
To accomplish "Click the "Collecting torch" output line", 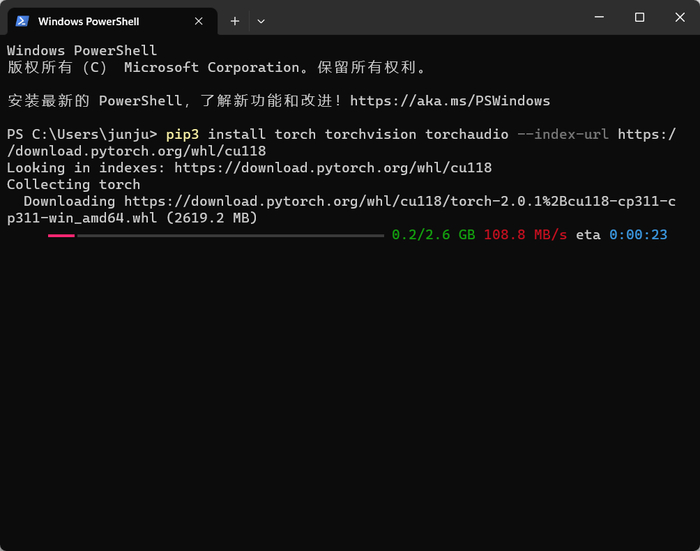I will tap(74, 184).
